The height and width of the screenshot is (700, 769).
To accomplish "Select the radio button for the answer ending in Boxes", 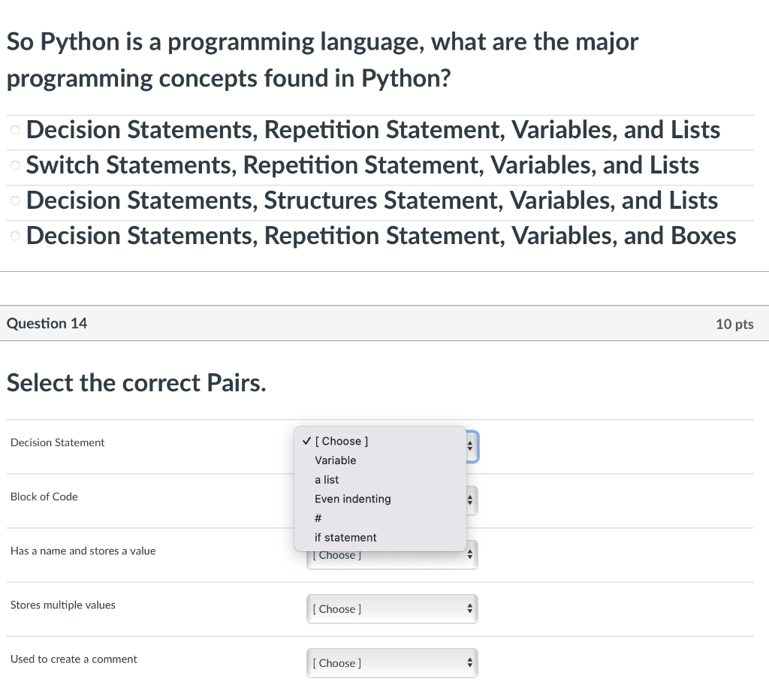I will [15, 236].
